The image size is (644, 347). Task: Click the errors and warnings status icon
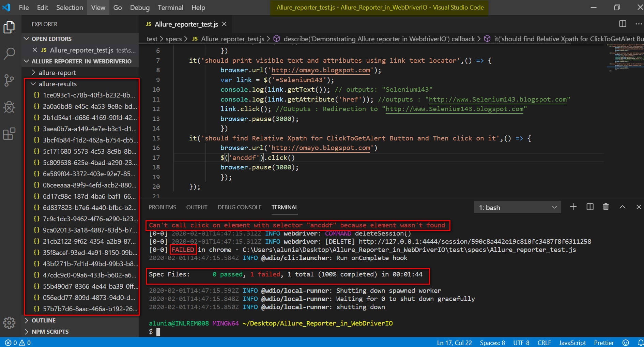pyautogui.click(x=18, y=343)
